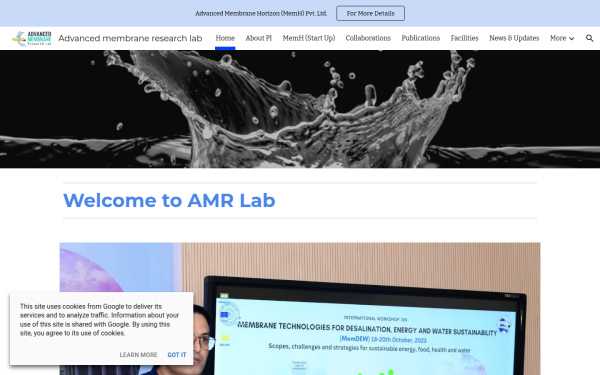Image resolution: width=600 pixels, height=375 pixels.
Task: Click Advanced Membrane Horizon (MemH) Pvt. Ltd. banner text
Action: tap(261, 13)
